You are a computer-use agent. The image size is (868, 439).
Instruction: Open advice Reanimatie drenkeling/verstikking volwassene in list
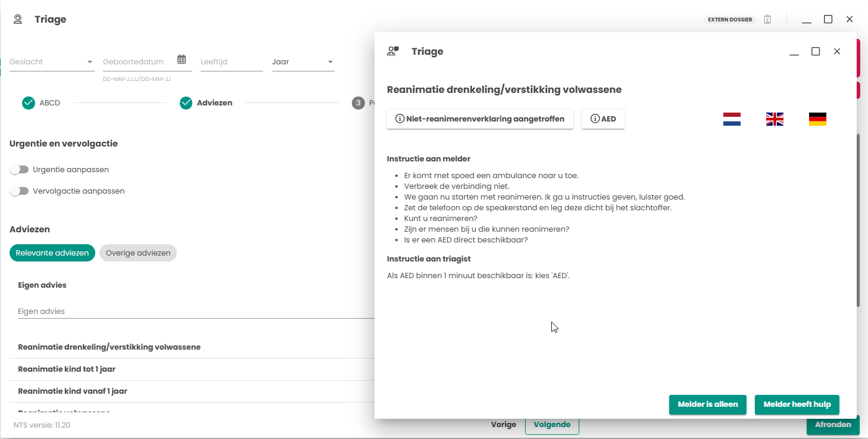pos(192,347)
